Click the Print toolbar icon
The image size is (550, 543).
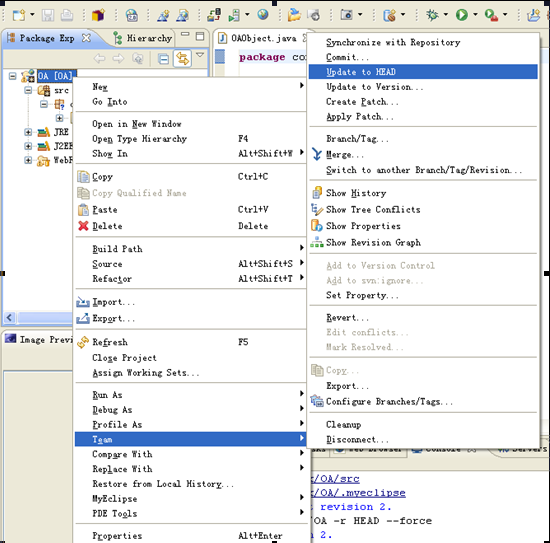pos(67,15)
